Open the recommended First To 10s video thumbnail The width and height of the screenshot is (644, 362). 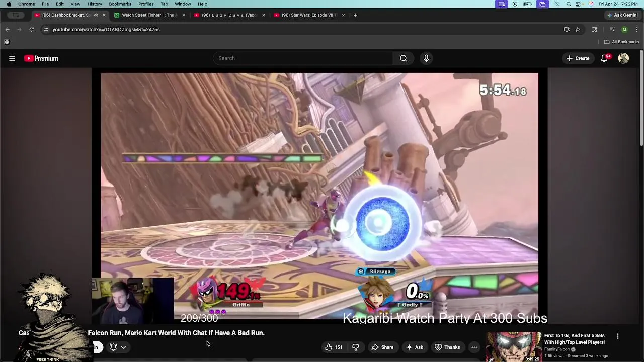[513, 347]
